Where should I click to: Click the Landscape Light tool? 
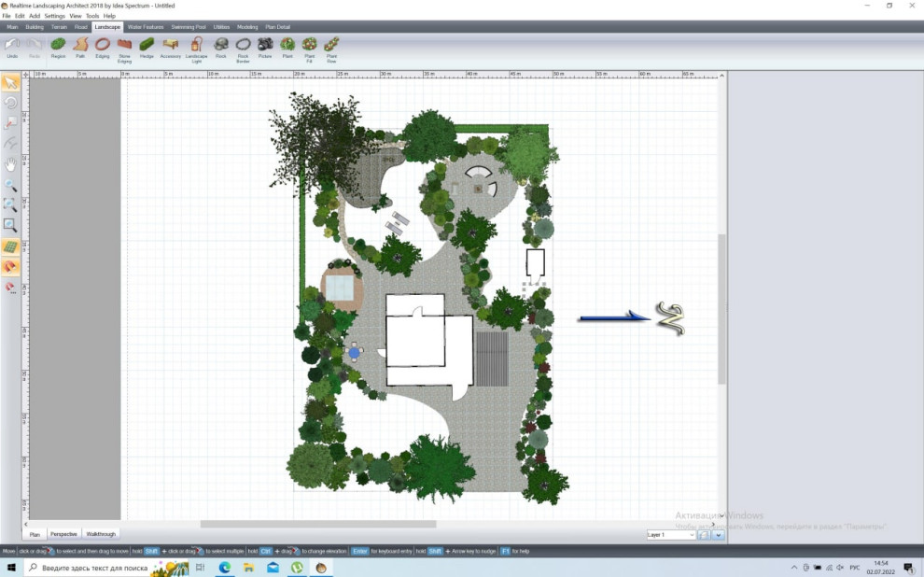pos(196,47)
